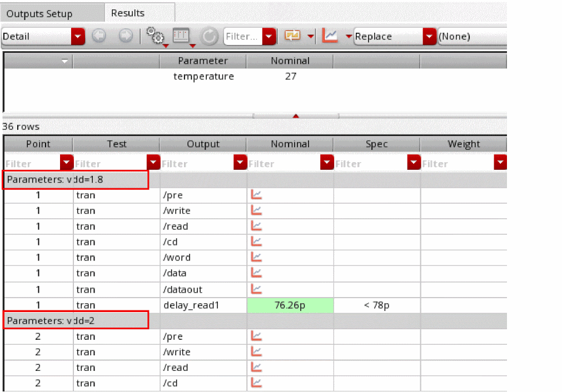Expand the toolbar Filter dropdown arrow
562x392 pixels.
269,37
